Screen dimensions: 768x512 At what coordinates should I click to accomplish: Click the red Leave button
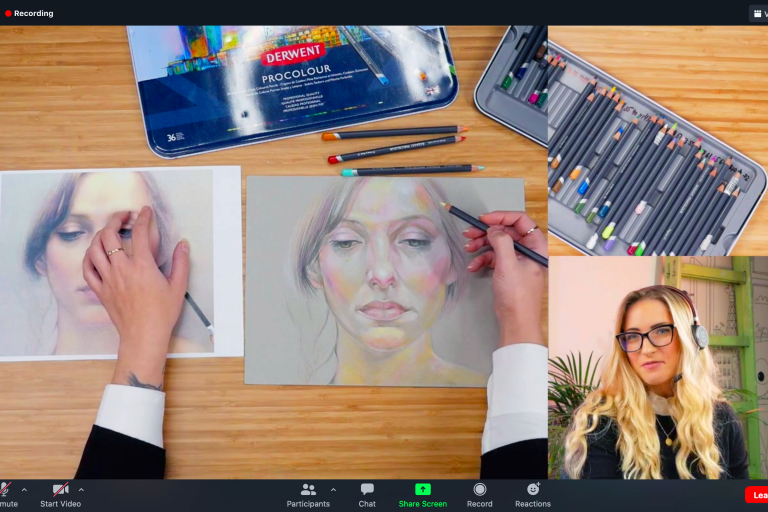pyautogui.click(x=757, y=495)
